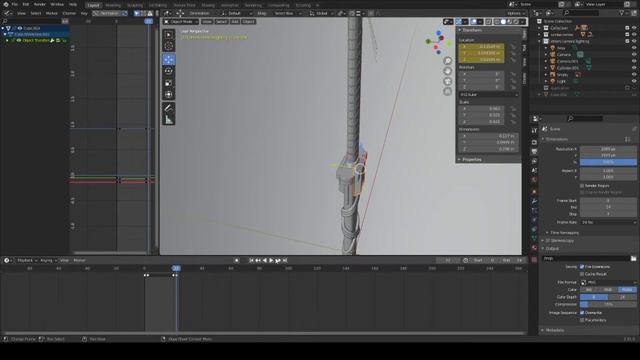Select the Measure tool
This screenshot has height=360, width=640.
169,120
